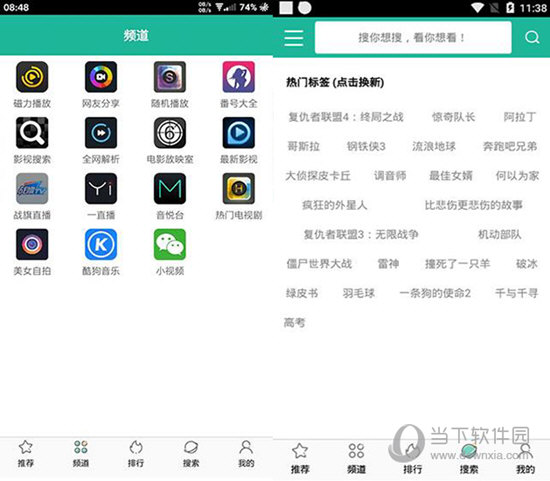550x481 pixels.
Task: Check the Wi-Fi icon in the right status bar
Action: click(477, 8)
